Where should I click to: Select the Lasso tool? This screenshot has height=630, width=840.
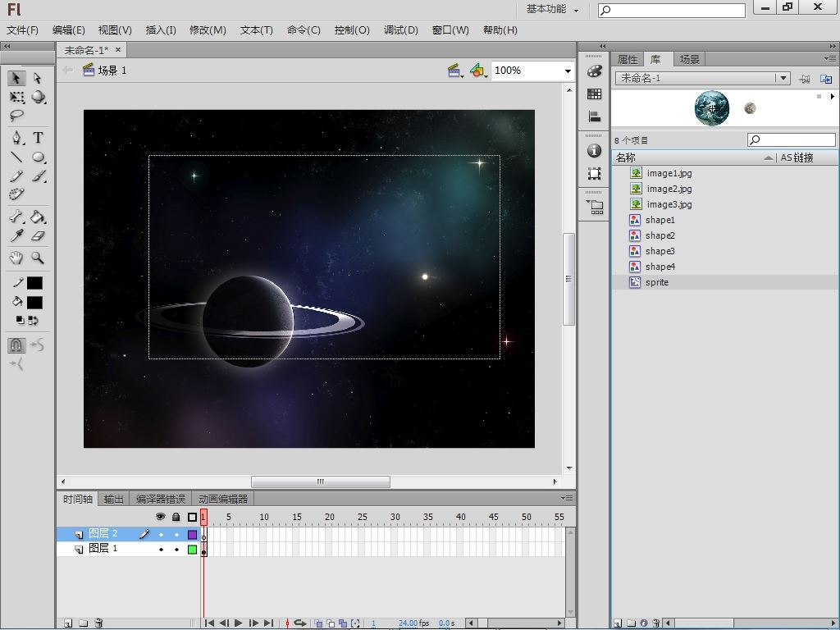pos(16,115)
